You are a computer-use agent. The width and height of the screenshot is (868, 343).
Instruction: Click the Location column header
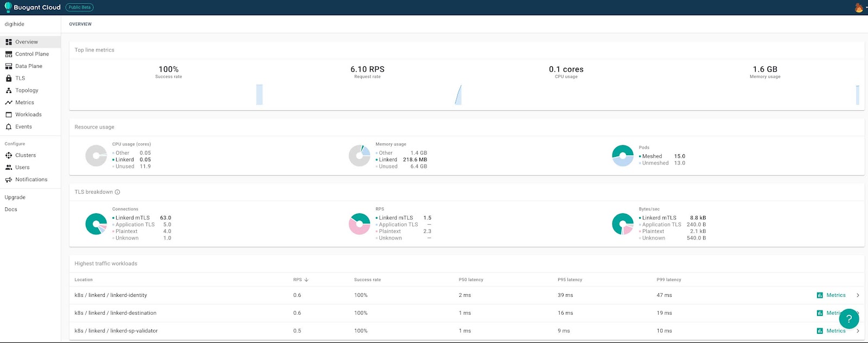(x=84, y=280)
